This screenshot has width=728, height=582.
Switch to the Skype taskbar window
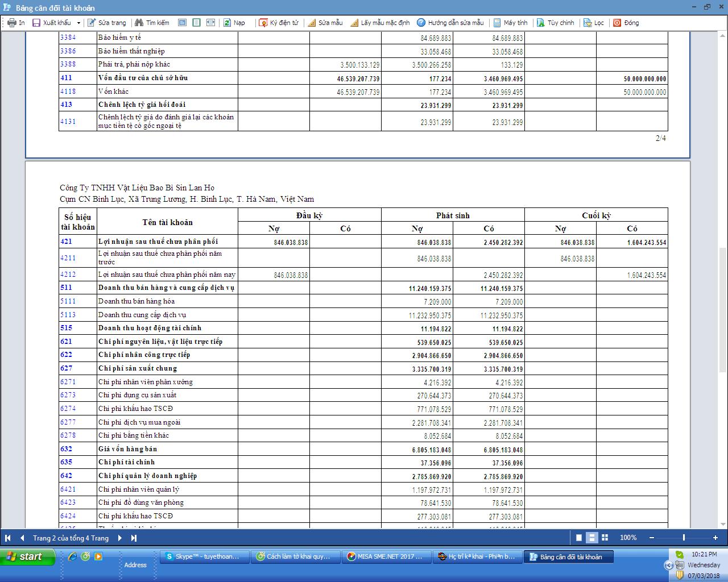click(205, 557)
